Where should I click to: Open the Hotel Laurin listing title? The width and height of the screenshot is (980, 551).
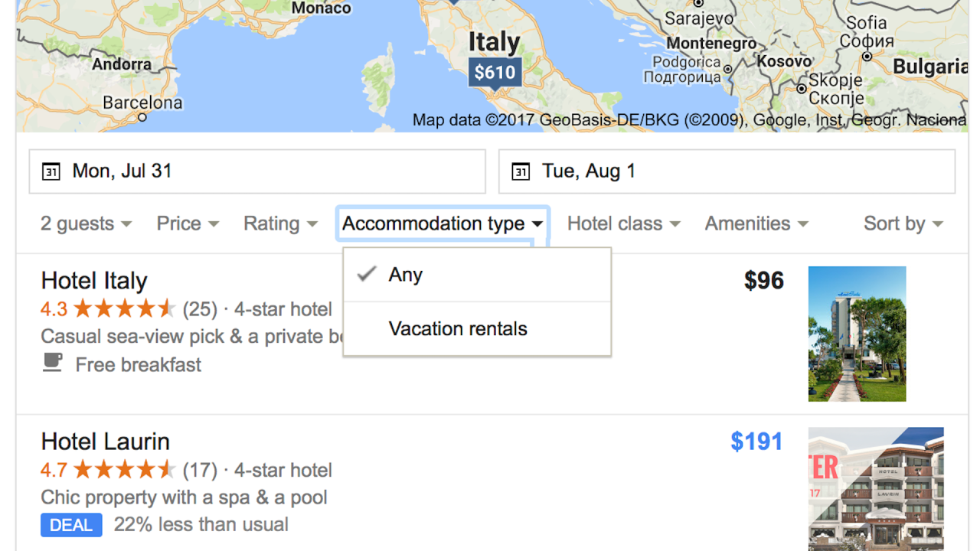(x=105, y=442)
